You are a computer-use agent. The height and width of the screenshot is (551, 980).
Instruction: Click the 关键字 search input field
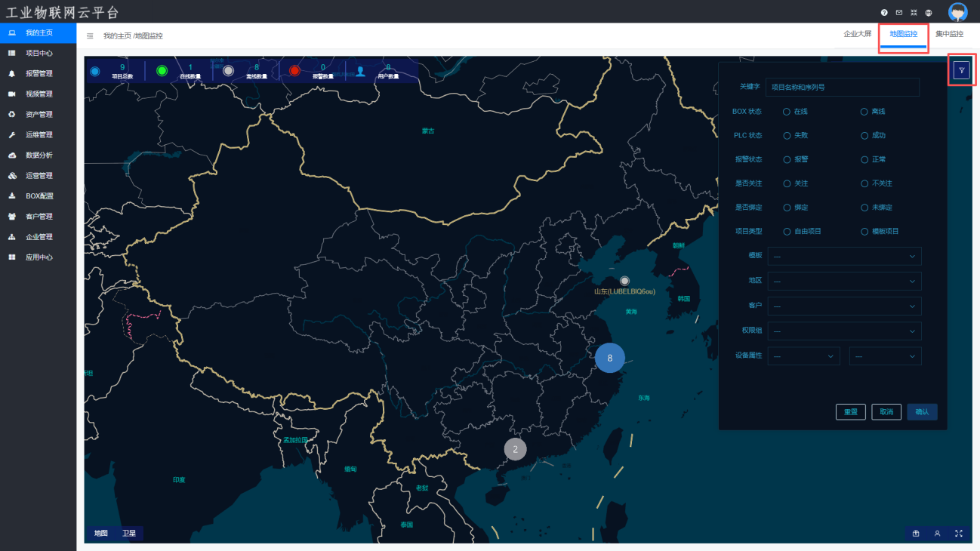842,88
